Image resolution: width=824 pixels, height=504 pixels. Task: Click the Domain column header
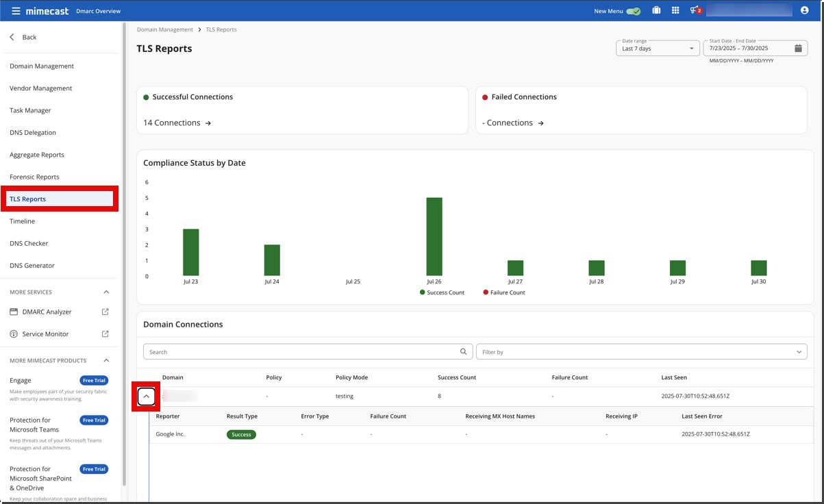[x=173, y=378]
